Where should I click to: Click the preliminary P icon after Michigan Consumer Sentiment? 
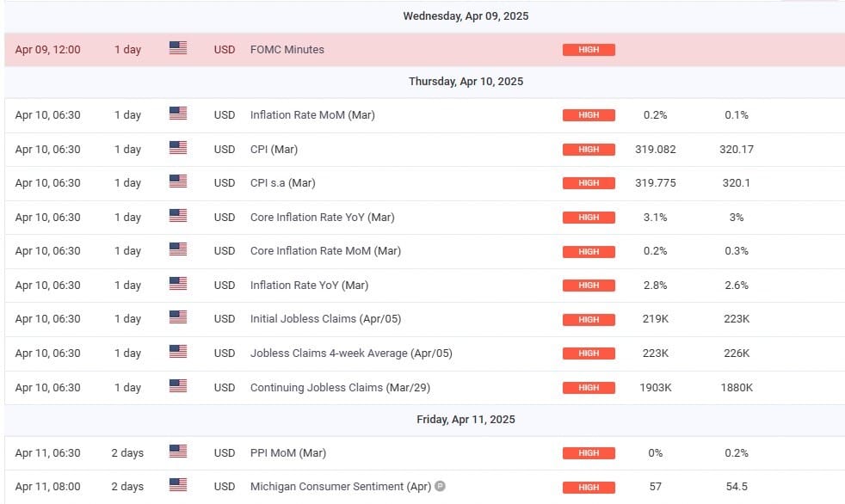tap(440, 487)
